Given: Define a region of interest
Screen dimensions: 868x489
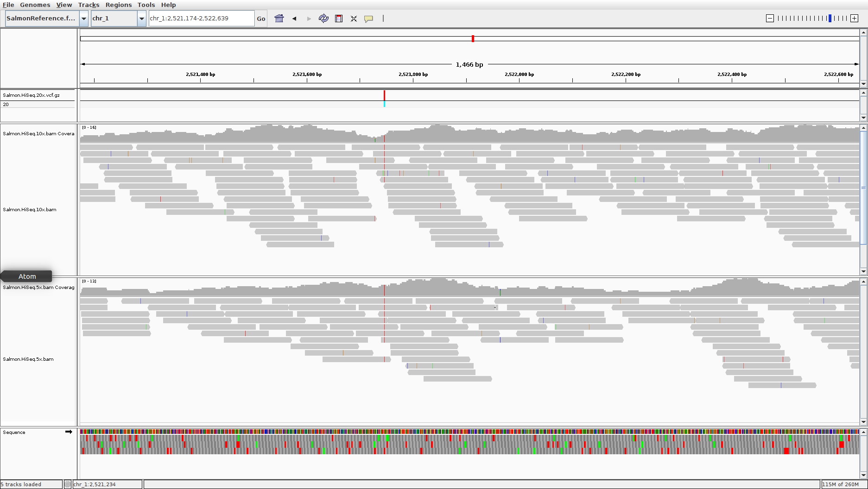Looking at the screenshot, I should 339,19.
